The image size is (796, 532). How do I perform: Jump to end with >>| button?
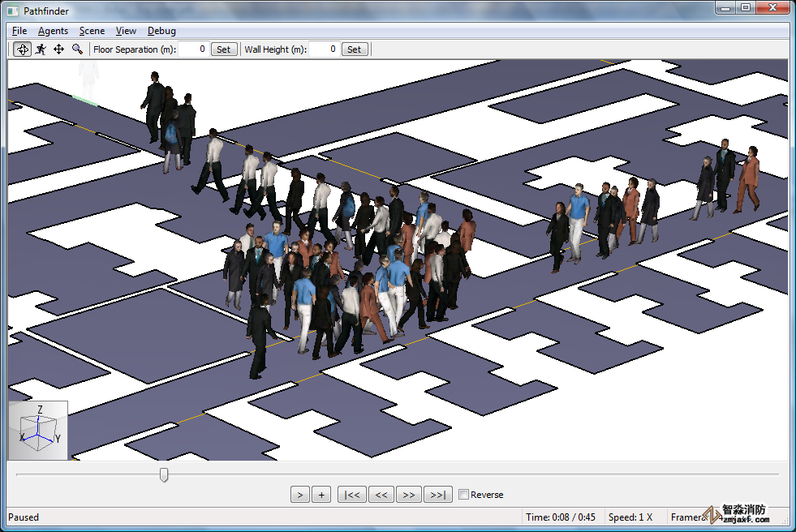click(437, 495)
